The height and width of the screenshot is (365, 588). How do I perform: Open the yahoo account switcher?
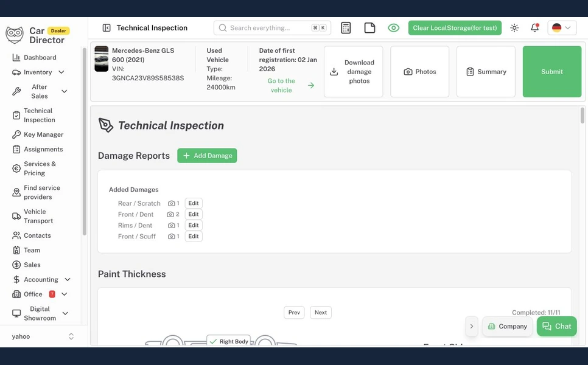pos(43,336)
